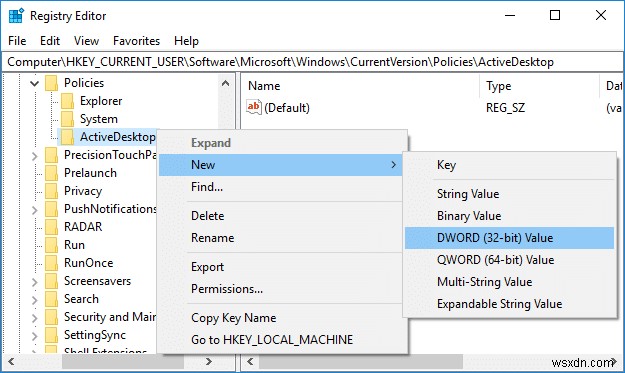Click the System folder icon
The width and height of the screenshot is (625, 373).
click(x=67, y=119)
